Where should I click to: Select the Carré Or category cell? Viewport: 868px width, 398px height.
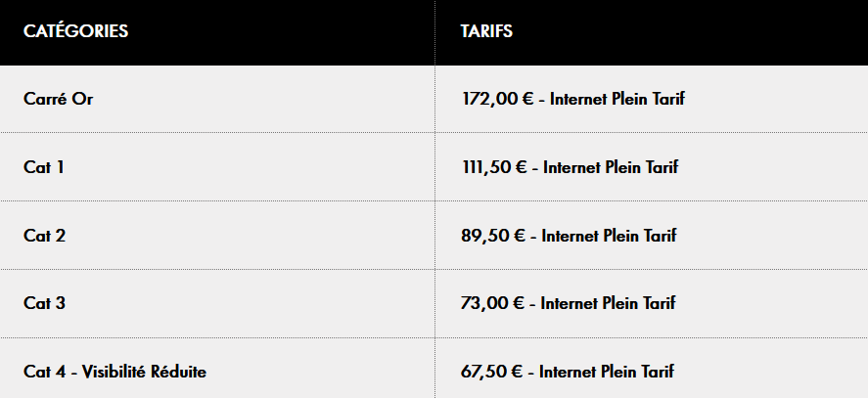(x=58, y=99)
